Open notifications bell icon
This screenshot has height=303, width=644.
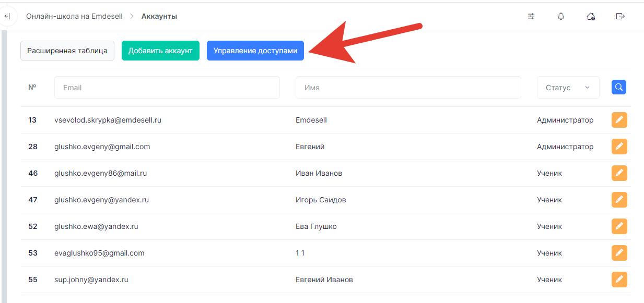point(561,16)
